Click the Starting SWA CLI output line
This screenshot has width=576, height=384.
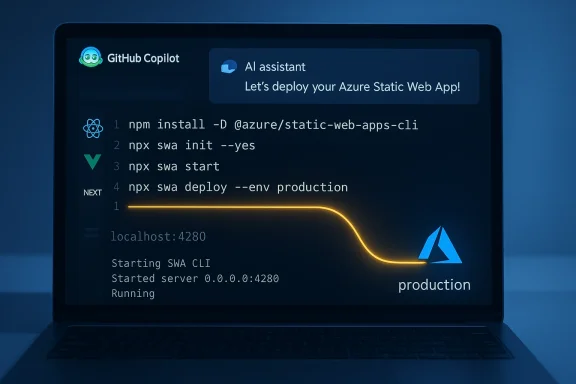(161, 263)
